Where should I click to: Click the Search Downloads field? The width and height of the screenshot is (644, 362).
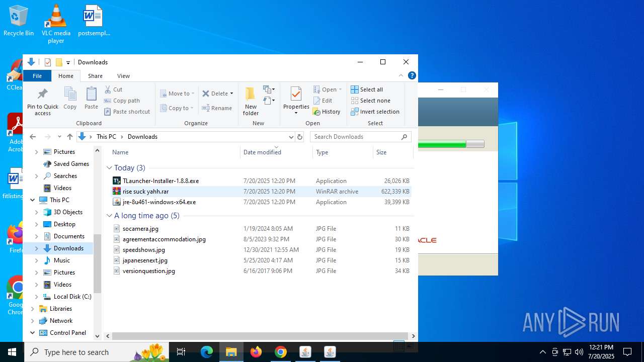pos(360,137)
